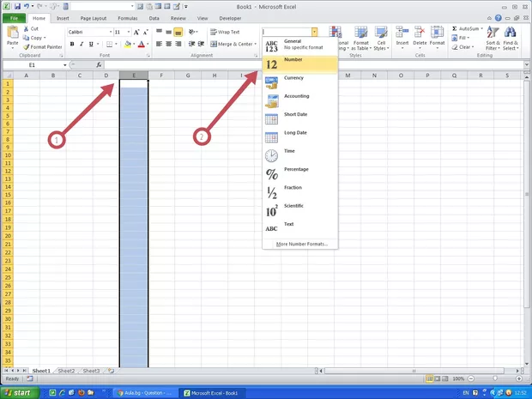Click zoom in plus button
The width and height of the screenshot is (532, 399).
(519, 378)
